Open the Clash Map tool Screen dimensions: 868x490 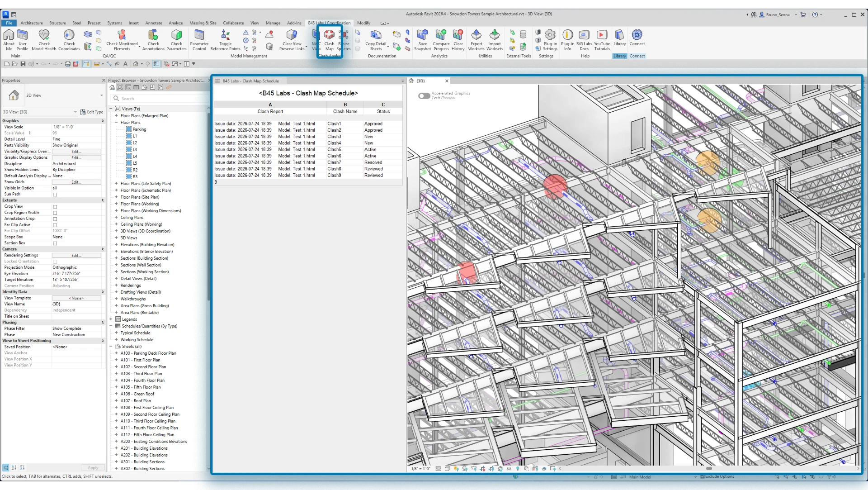[x=329, y=40]
